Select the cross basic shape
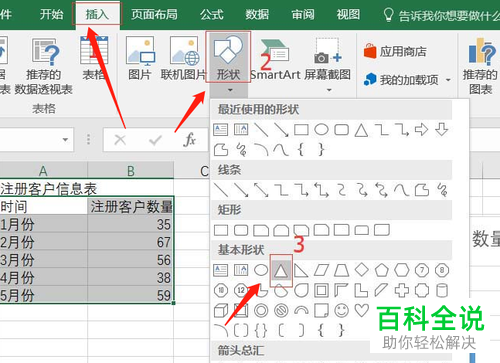 click(402, 291)
